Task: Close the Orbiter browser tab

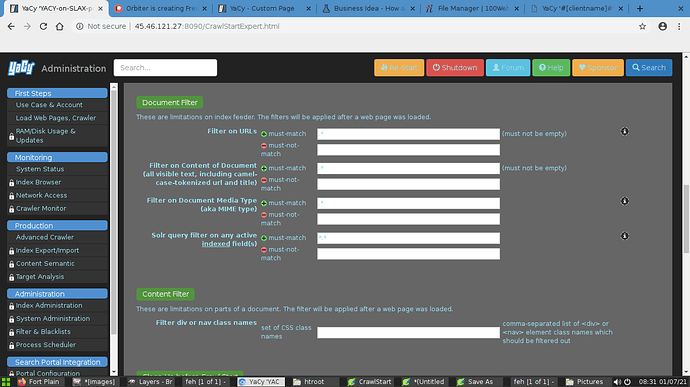Action: tap(205, 8)
